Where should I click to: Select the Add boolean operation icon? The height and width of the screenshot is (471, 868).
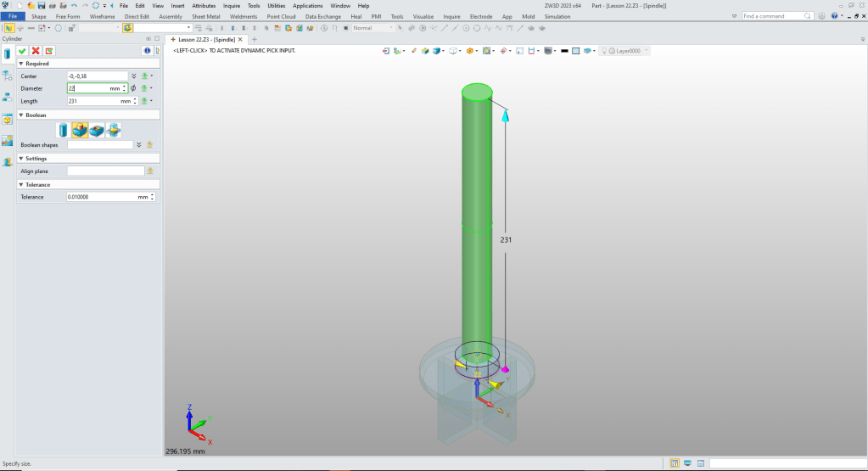pos(80,130)
